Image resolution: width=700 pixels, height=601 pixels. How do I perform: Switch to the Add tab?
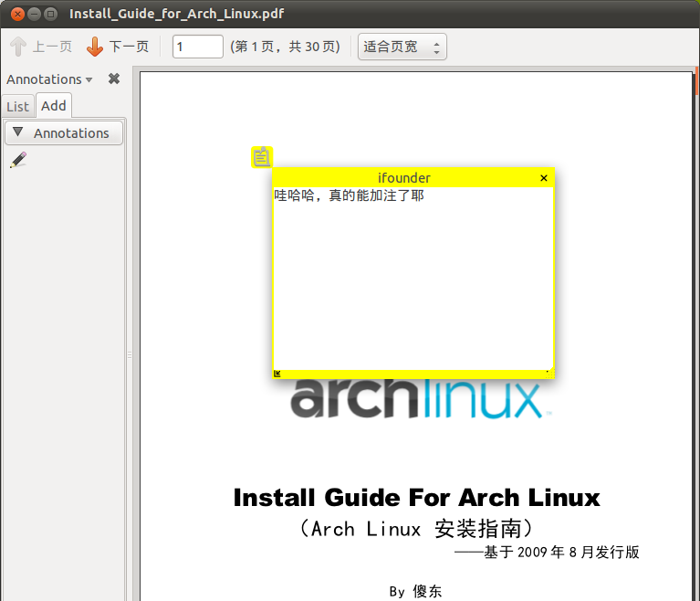[54, 105]
